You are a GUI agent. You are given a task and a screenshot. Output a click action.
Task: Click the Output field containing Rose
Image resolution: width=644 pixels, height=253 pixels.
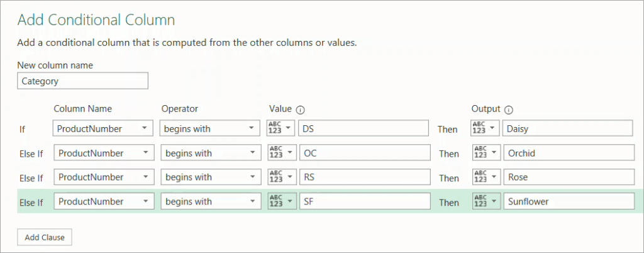tap(569, 177)
